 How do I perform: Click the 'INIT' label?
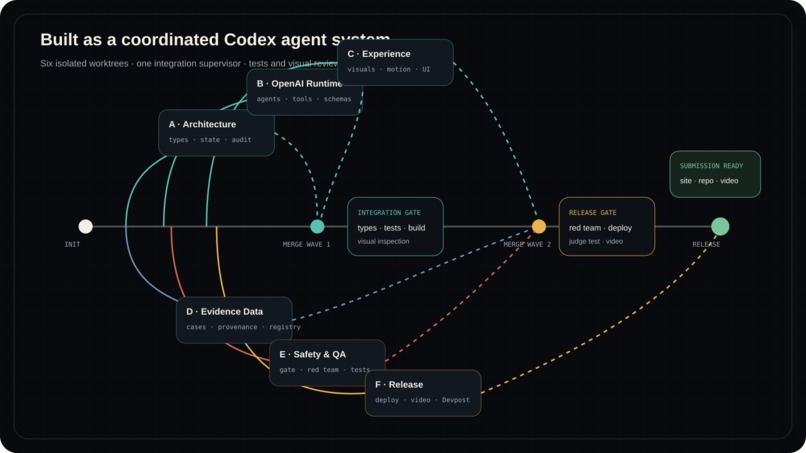[72, 245]
